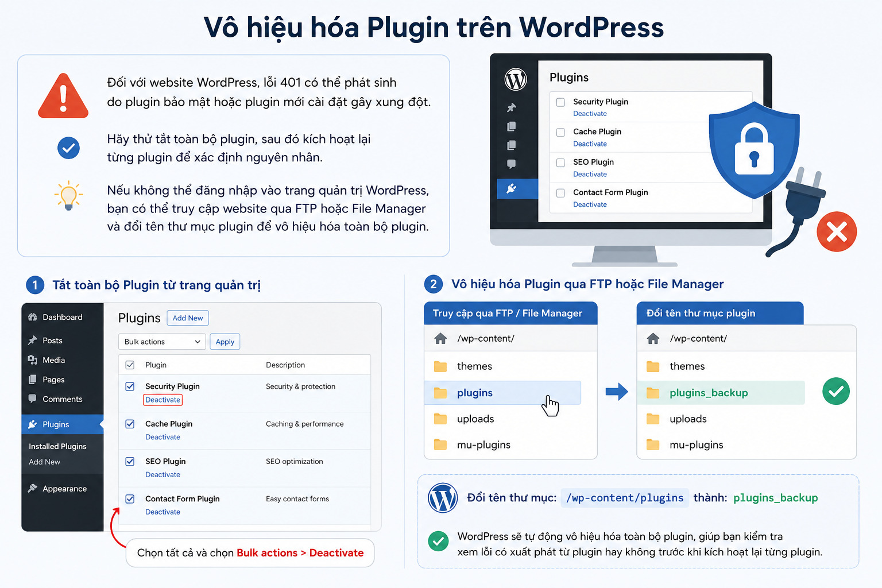Screen dimensions: 882x588
Task: Uncheck the Security Plugin checkbox in admin list
Action: [130, 386]
